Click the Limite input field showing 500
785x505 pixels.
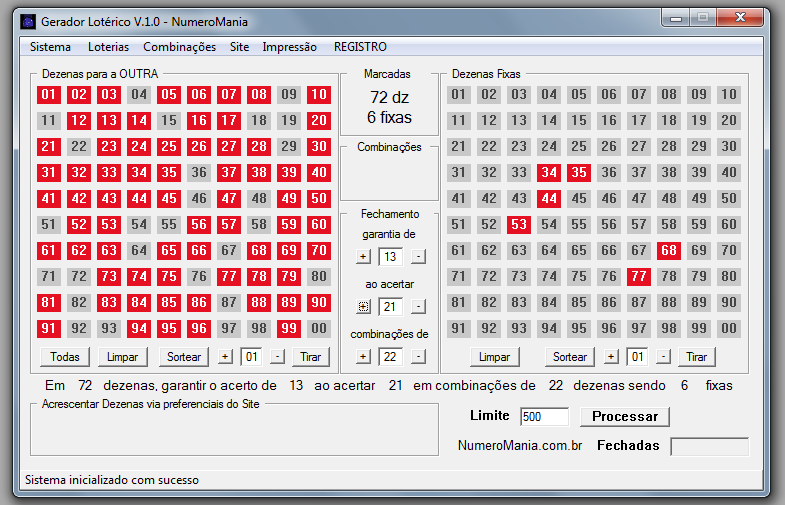click(544, 416)
